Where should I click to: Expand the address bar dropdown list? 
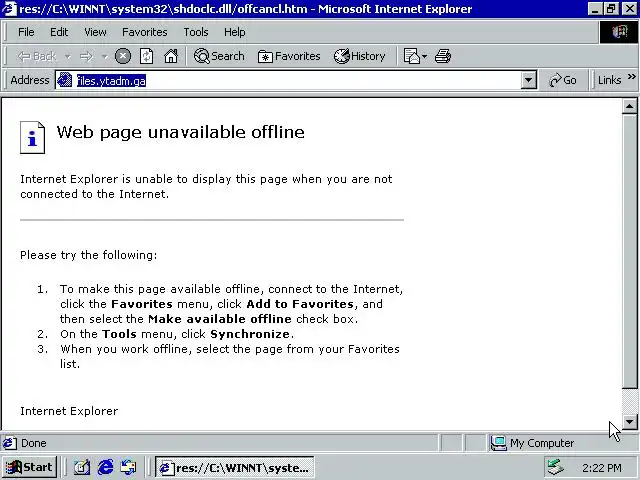528,80
